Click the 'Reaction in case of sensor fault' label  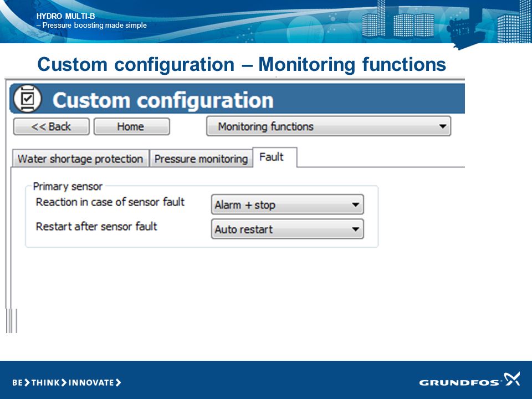(x=110, y=202)
